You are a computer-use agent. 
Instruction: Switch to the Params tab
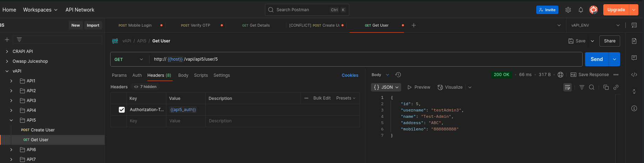[x=119, y=75]
